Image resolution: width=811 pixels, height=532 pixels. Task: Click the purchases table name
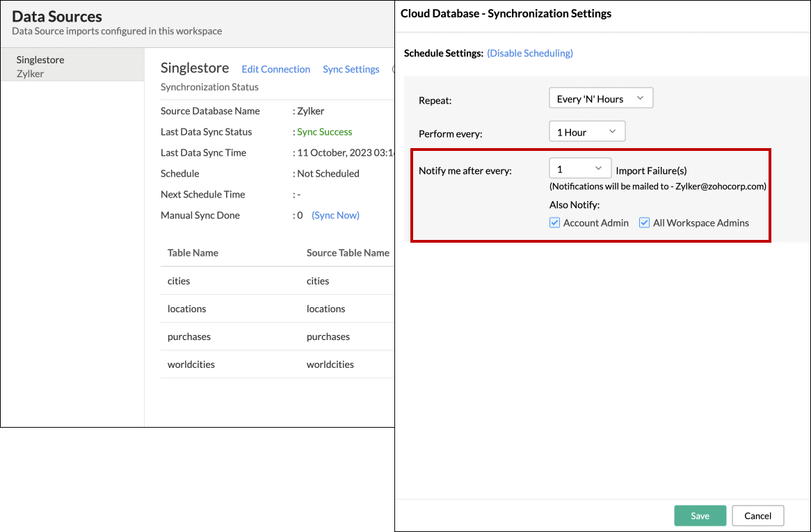[x=189, y=337]
